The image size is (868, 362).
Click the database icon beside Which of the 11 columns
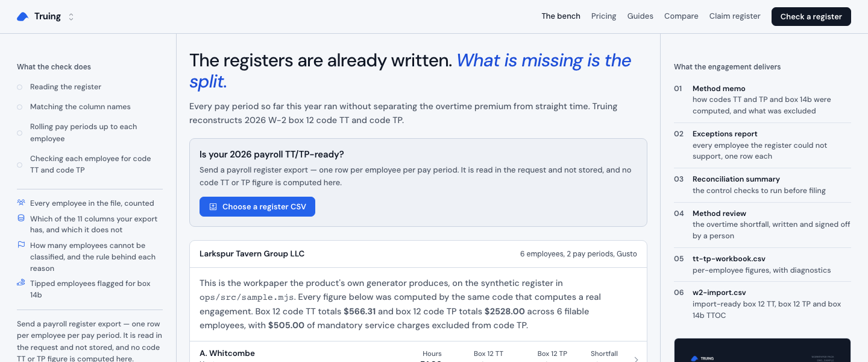(21, 218)
